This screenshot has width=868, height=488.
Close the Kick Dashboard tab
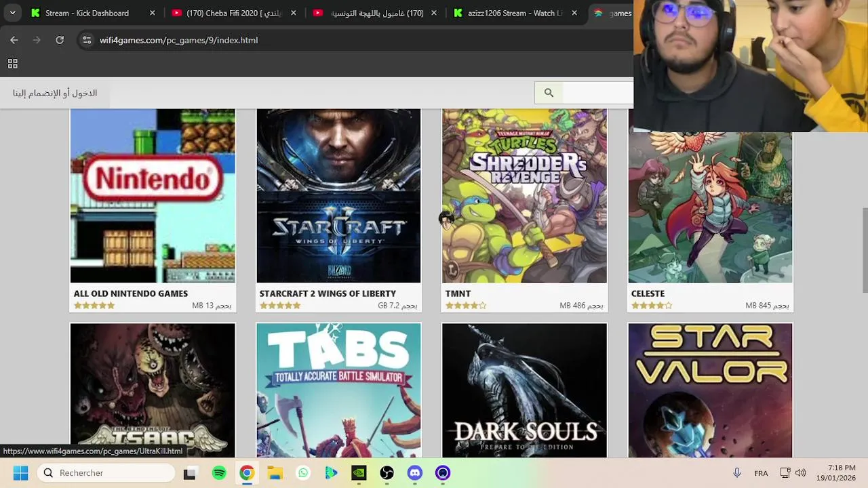tap(152, 13)
